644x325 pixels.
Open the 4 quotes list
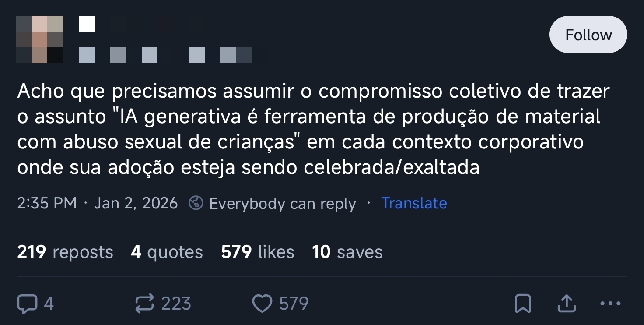coord(167,252)
